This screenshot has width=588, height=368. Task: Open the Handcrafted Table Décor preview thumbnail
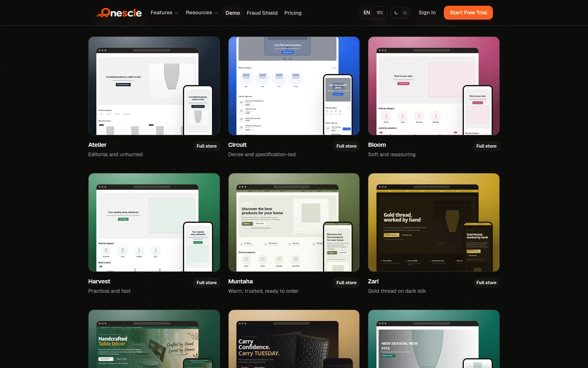[154, 339]
